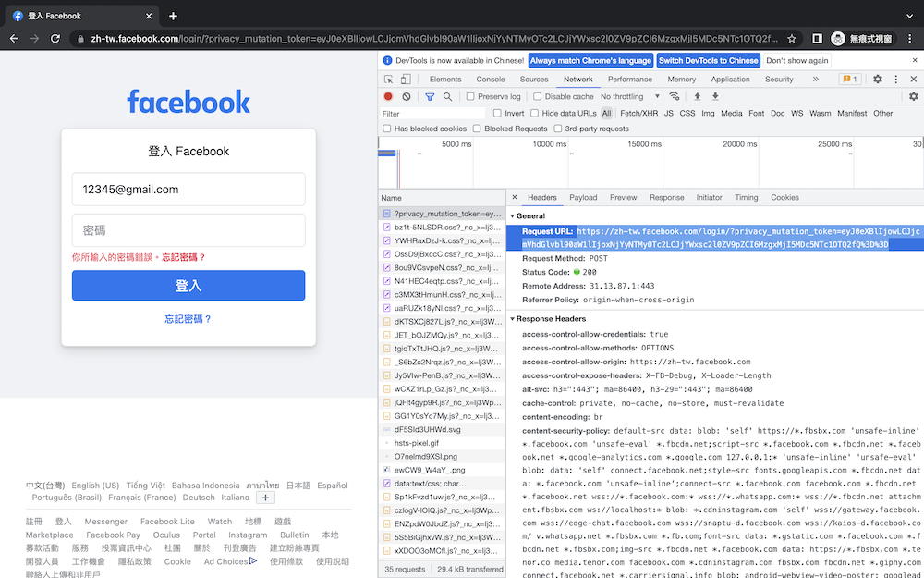Click Don't show again button
The width and height of the screenshot is (924, 578).
tap(796, 60)
